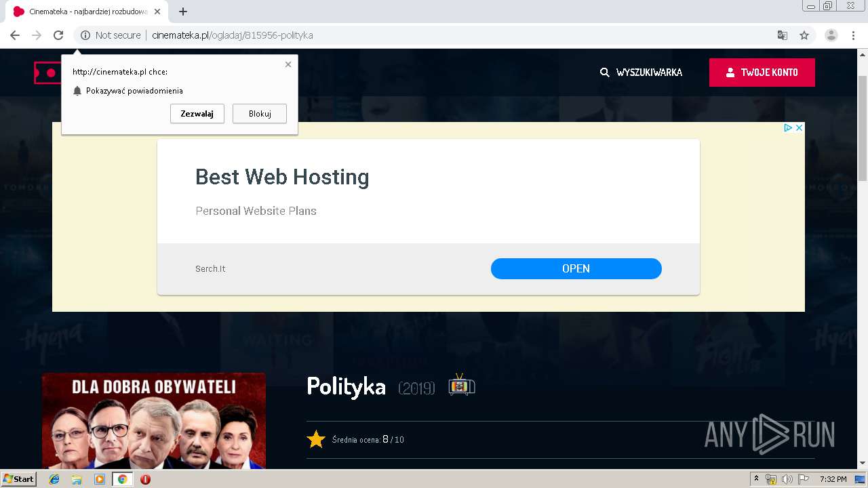868x488 pixels.
Task: View site info for Not secure
Action: [111, 35]
